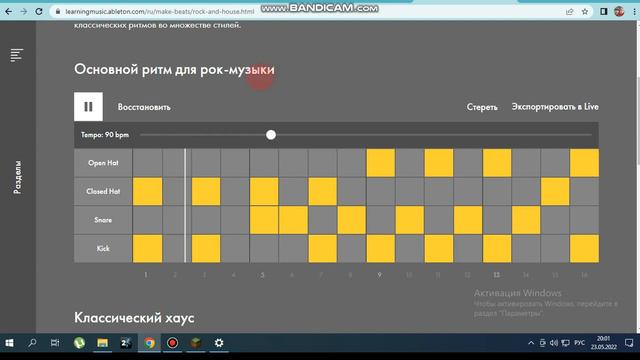The height and width of the screenshot is (360, 640).
Task: Disable Kick on step 9
Action: coord(380,249)
